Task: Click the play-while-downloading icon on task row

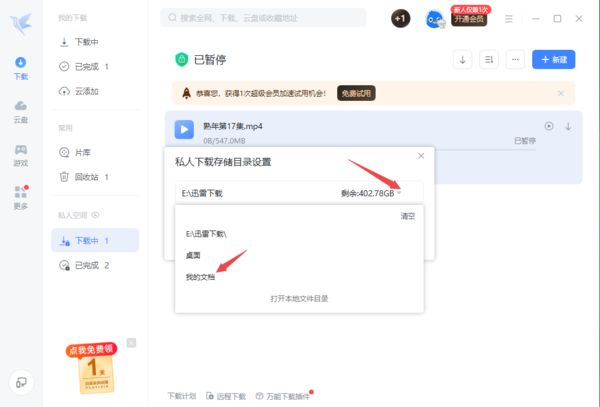Action: [x=549, y=126]
